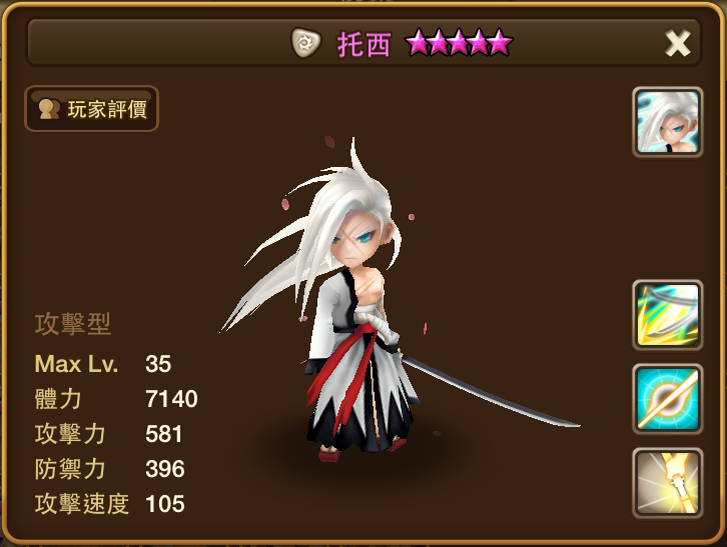Select the golden sword hilt skill icon
Image resolution: width=727 pixels, height=547 pixels.
click(668, 483)
